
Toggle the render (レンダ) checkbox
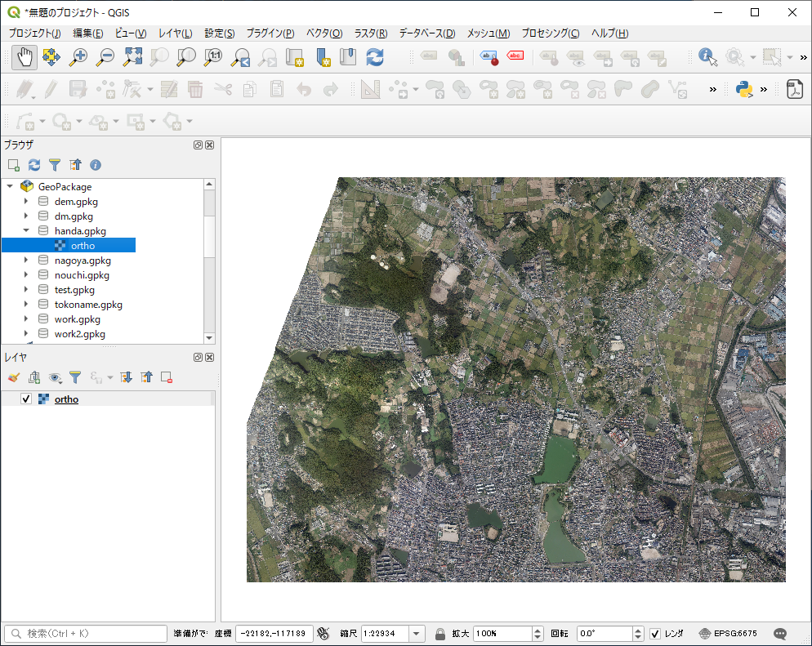pos(655,634)
